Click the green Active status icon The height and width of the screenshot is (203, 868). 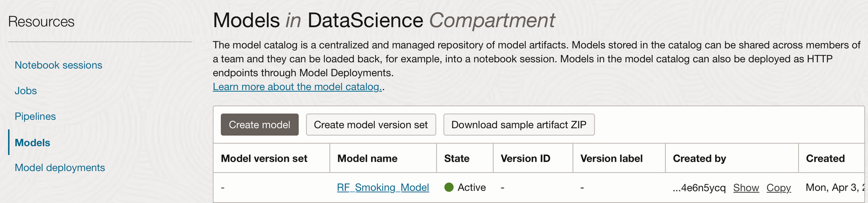(x=449, y=187)
